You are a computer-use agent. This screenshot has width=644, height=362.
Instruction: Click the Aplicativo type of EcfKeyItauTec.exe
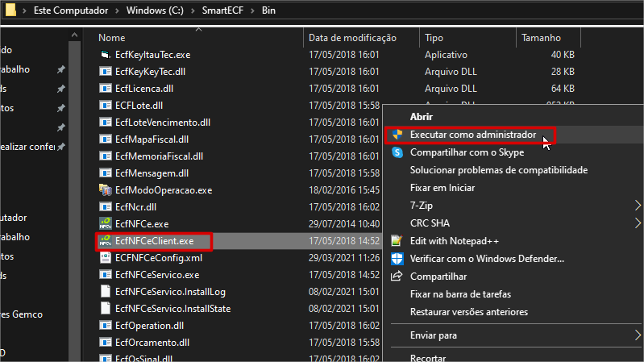click(x=446, y=55)
